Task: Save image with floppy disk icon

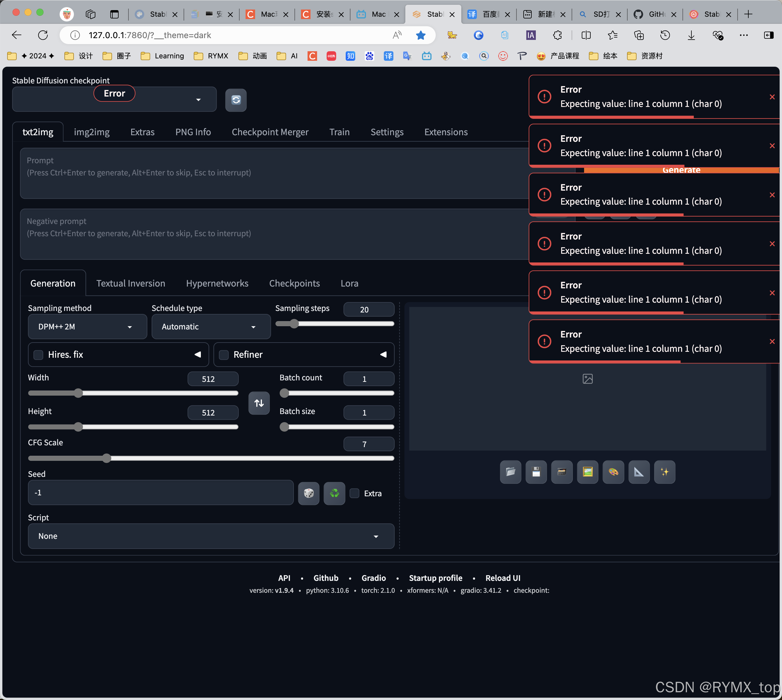Action: (x=536, y=472)
